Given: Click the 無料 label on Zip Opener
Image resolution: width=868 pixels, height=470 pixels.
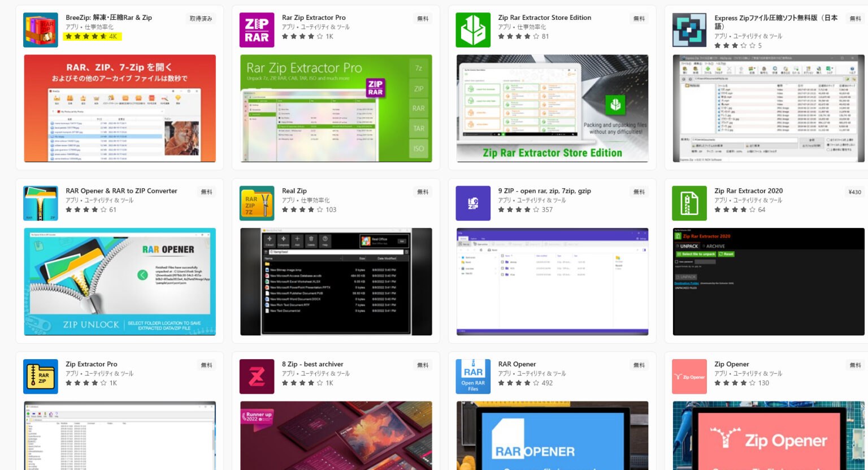Looking at the screenshot, I should [x=855, y=365].
